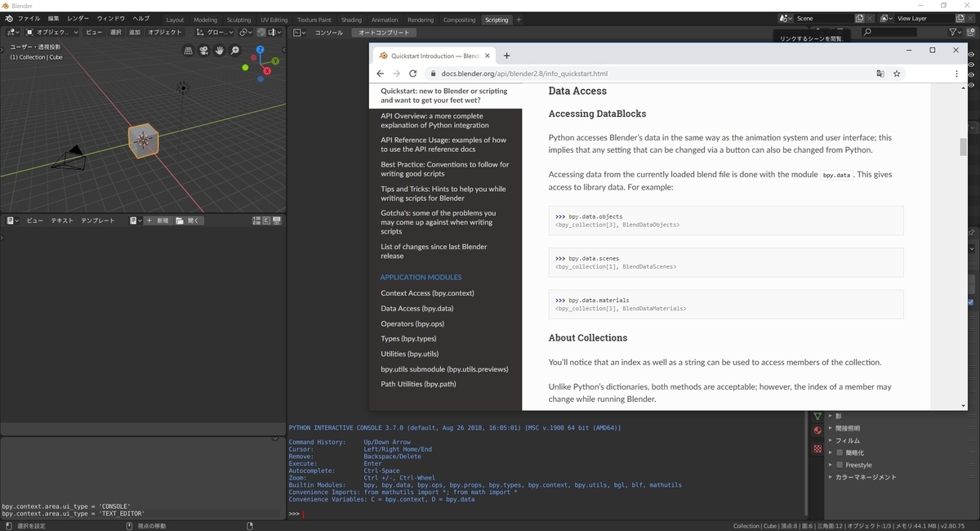This screenshot has height=531, width=980.
Task: Open the viewport ビュー menu
Action: [94, 32]
